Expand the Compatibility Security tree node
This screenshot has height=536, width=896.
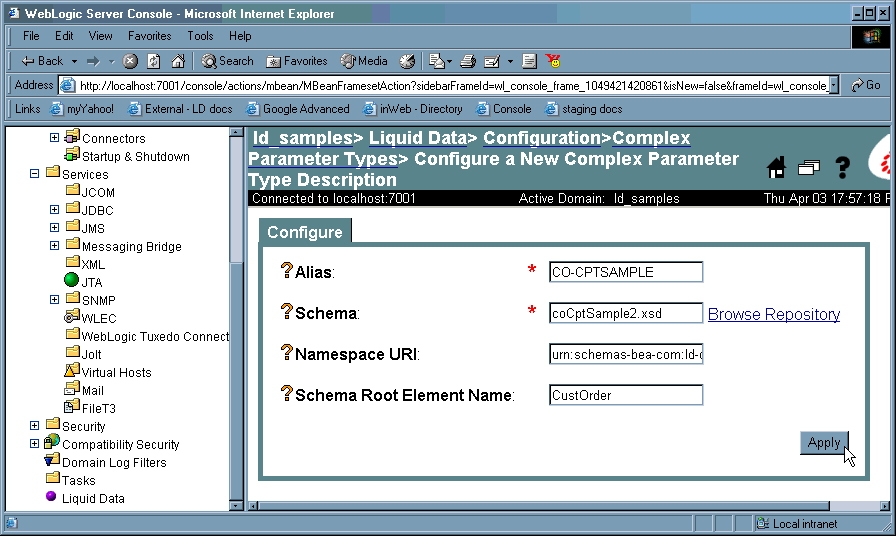coord(34,443)
